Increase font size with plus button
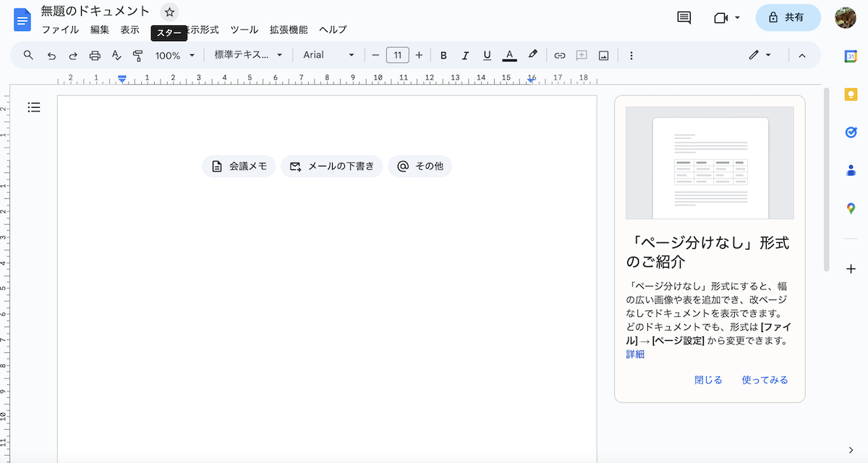The height and width of the screenshot is (463, 868). 419,55
